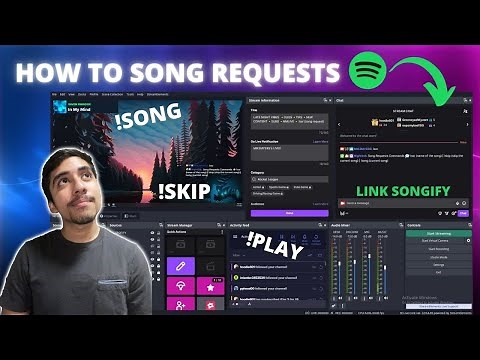Click the purple Chat send button
Viewport: 480px width, 360px height.
463,213
